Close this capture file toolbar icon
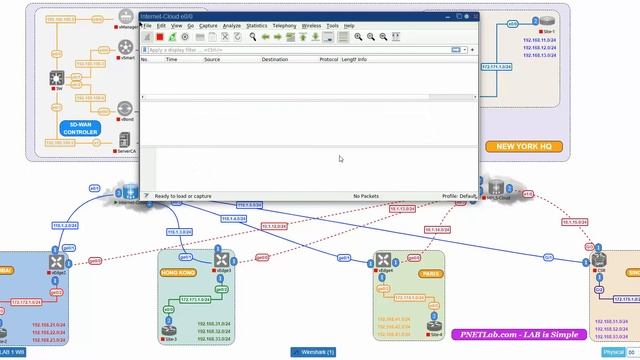The image size is (640, 360). coord(225,37)
